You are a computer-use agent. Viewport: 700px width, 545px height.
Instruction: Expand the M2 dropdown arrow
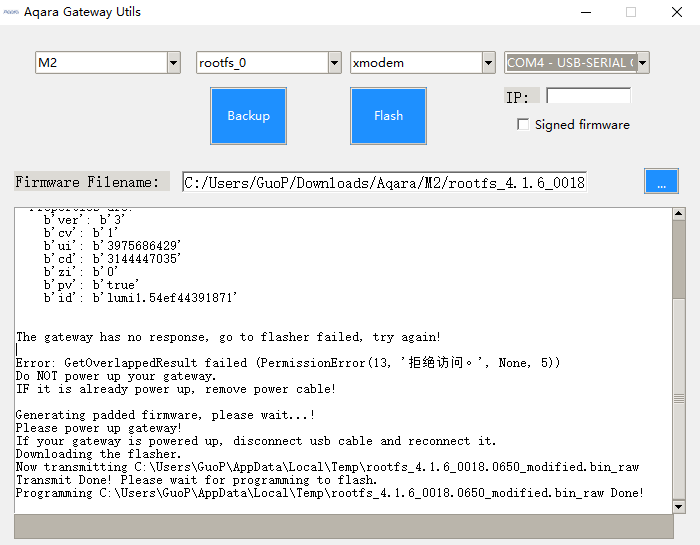(174, 62)
